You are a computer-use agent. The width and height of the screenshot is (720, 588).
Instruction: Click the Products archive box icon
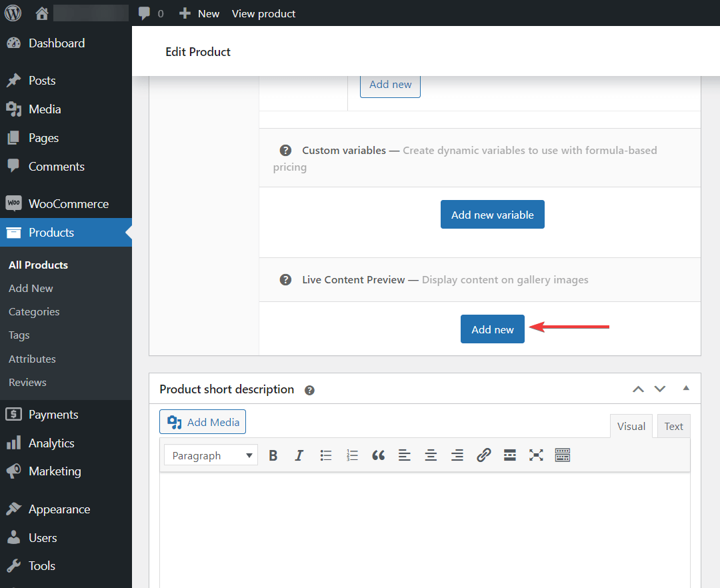pos(14,233)
